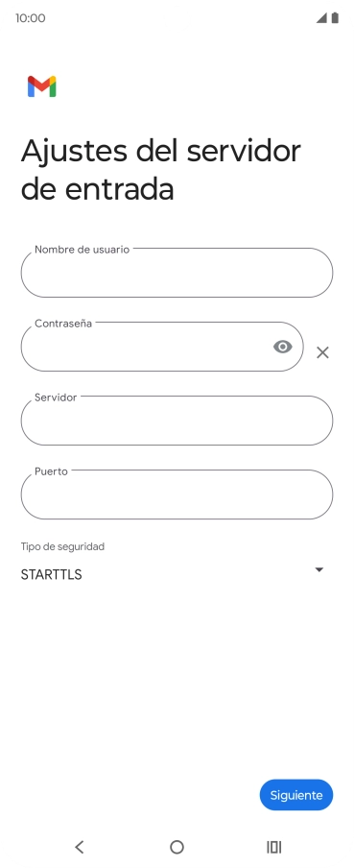Focus the Puerto input field
This screenshot has height=868, width=354.
177,494
